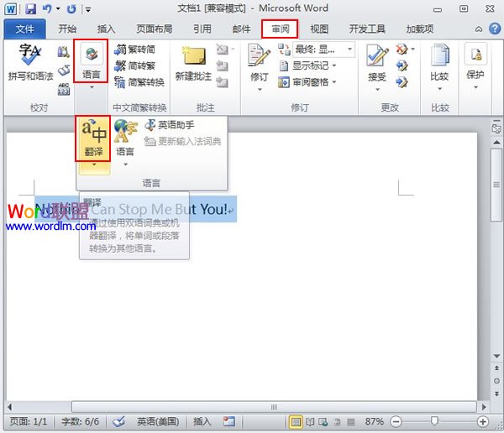Expand the Protect (保护) dropdown arrow
504x433 pixels.
coord(475,87)
